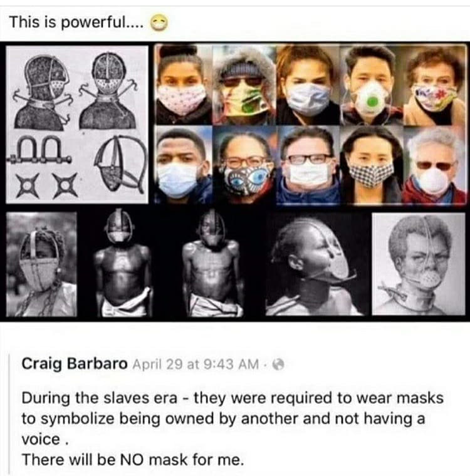Screen dimensions: 470x476
Task: Click the text "There will be NO mask for me."
Action: tap(133, 460)
